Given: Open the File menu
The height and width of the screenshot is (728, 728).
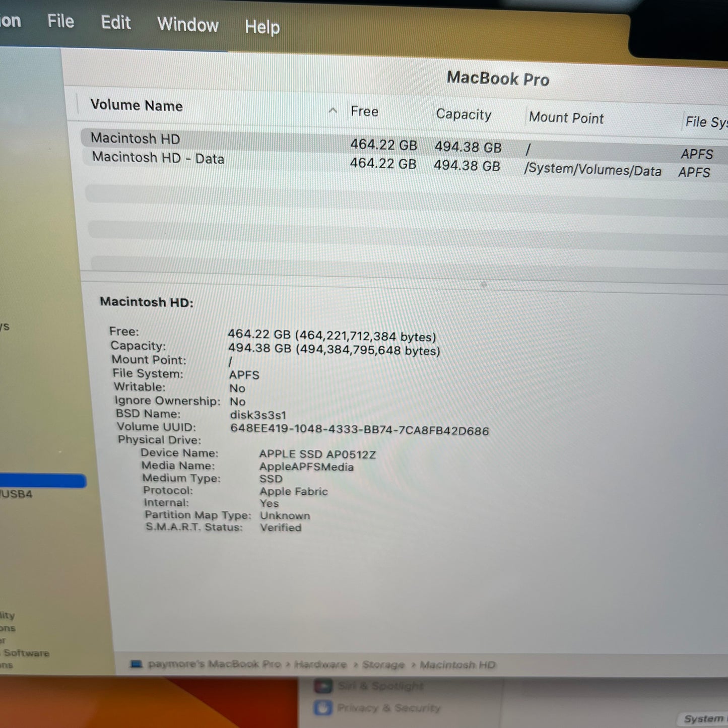Looking at the screenshot, I should click(60, 21).
